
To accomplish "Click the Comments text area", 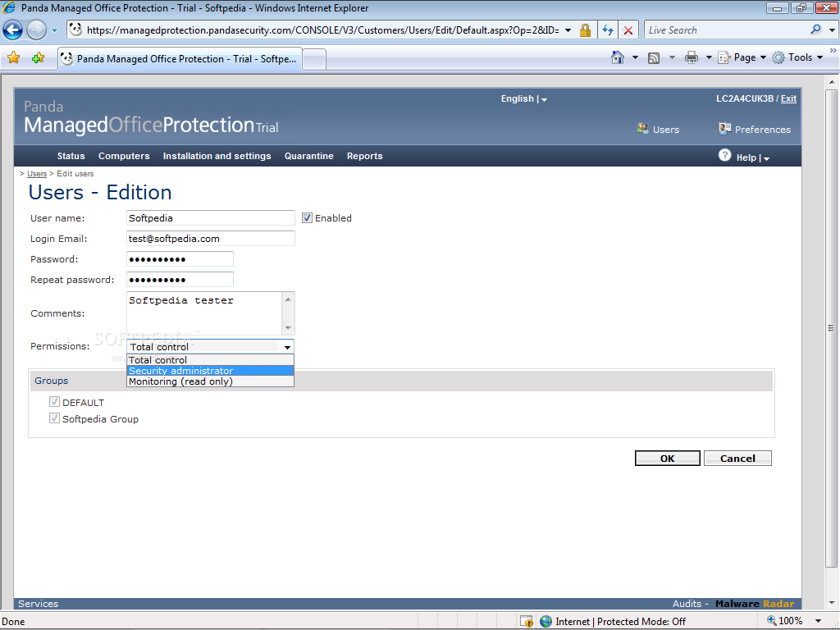I will point(204,313).
